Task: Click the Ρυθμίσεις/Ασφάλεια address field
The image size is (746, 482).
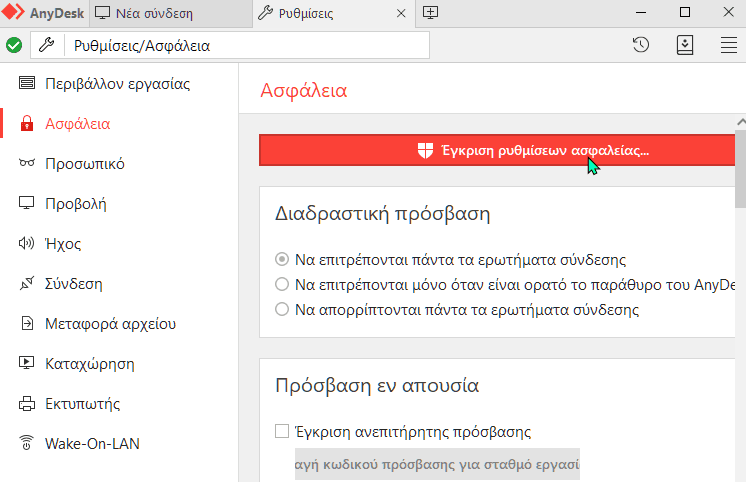Action: 230,46
